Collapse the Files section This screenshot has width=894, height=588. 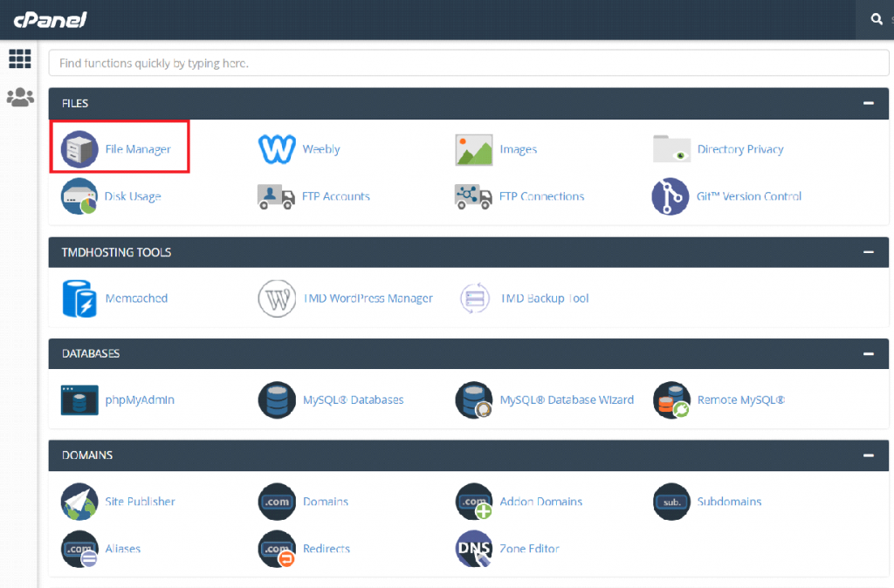(868, 103)
